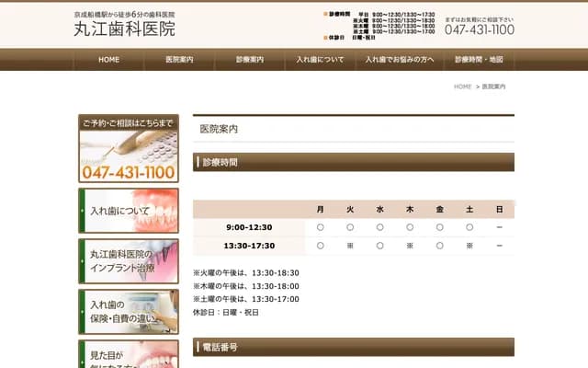Viewport: 588px width, 368px height.
Task: Click the 丸江歯科医院 site logo
Action: pyautogui.click(x=124, y=28)
